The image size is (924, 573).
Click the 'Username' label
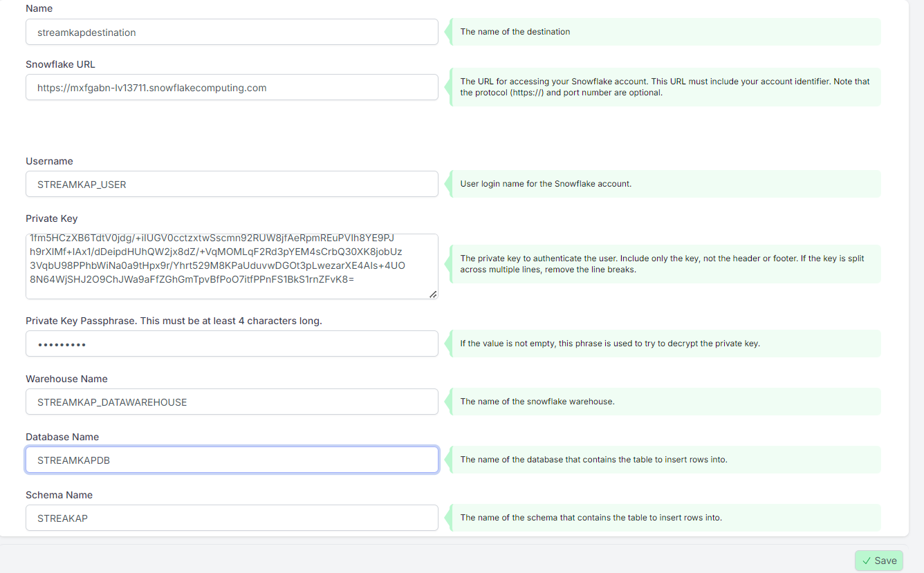point(49,161)
